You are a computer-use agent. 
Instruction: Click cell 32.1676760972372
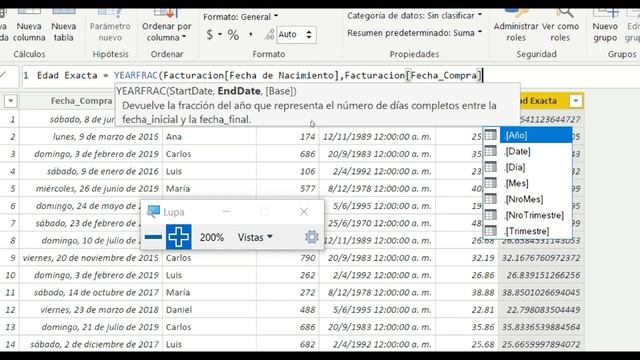coord(541,258)
